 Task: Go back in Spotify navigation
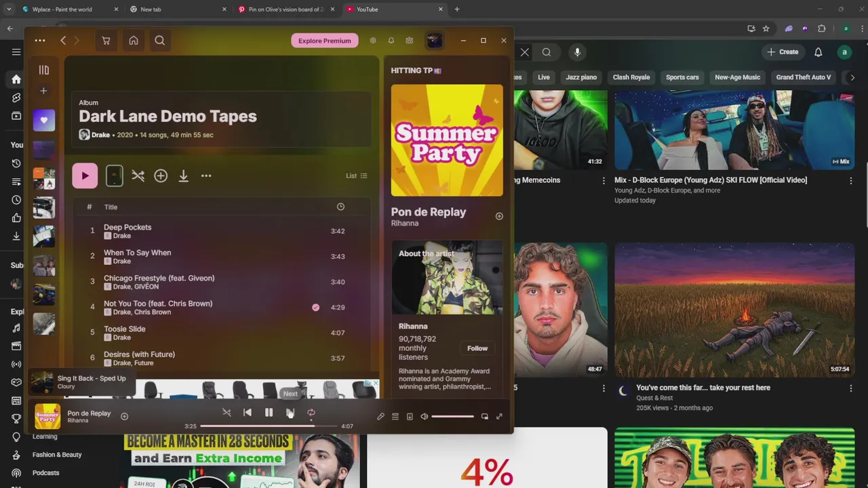click(63, 41)
